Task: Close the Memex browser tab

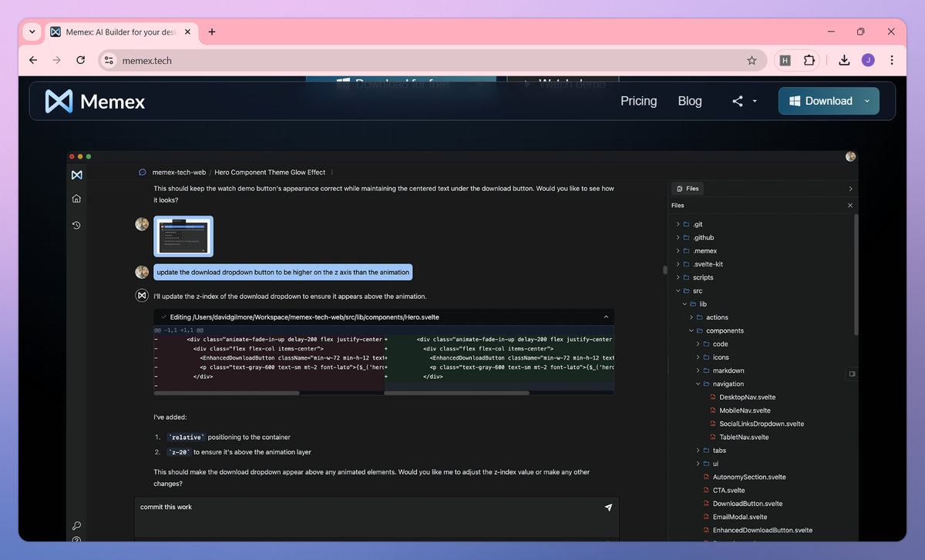Action: [189, 32]
